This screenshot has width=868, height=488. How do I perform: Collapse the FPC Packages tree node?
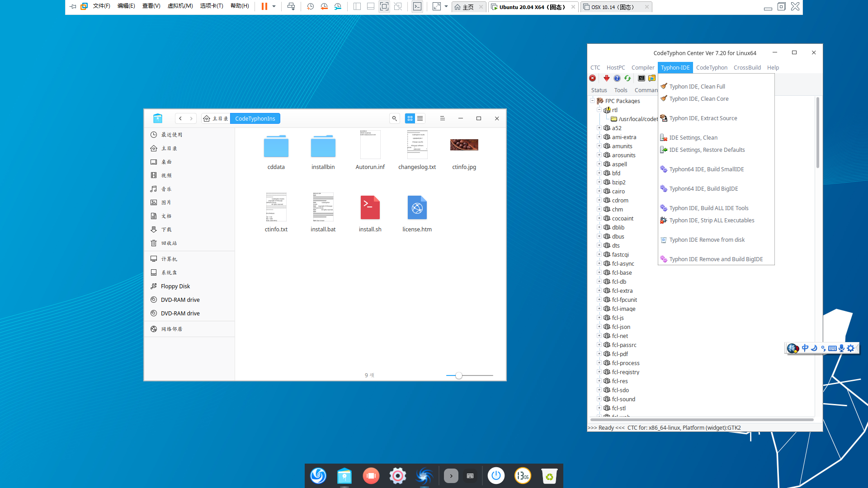click(592, 101)
